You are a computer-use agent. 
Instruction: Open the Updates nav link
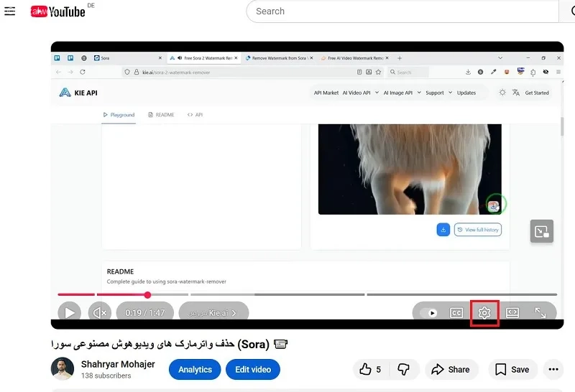466,93
